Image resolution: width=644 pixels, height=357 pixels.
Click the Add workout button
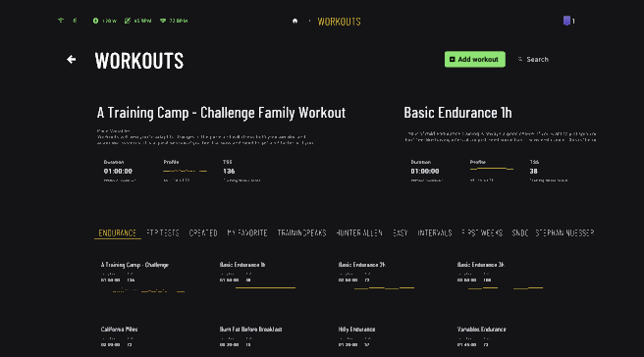pos(475,59)
